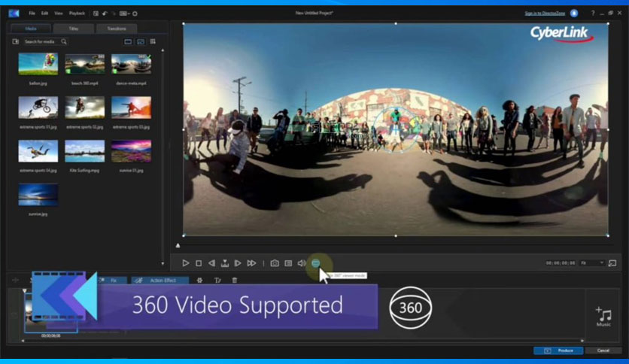Click the import media icon
Image resolution: width=629 pixels, height=364 pixels.
pos(16,41)
